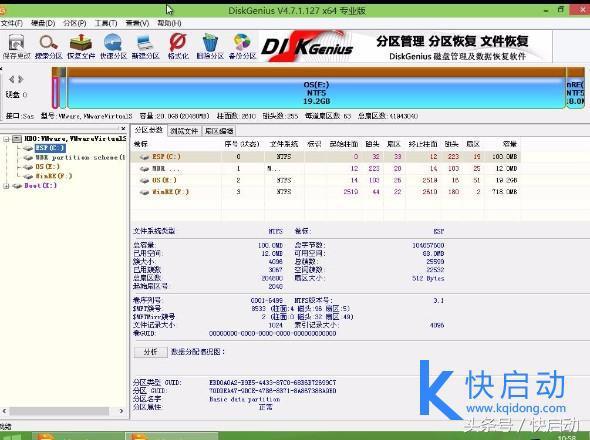Viewport: 590px width, 440px height.
Task: Collapse the HD0 VMware disk node
Action: pyautogui.click(x=6, y=139)
